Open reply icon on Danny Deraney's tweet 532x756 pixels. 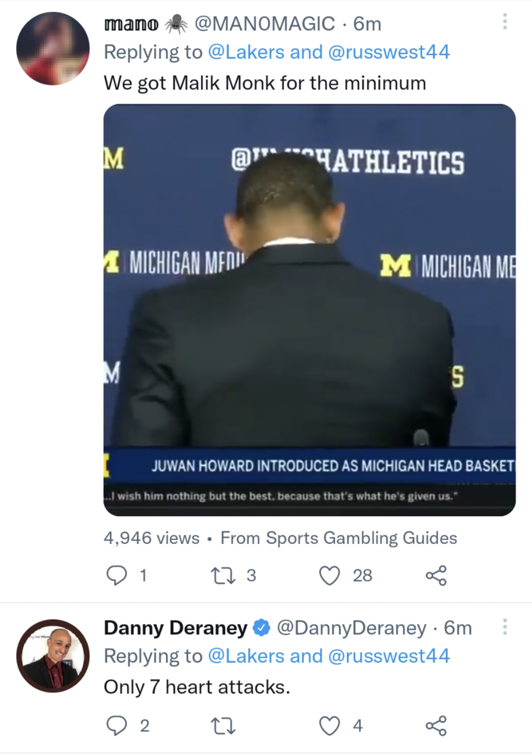click(x=117, y=726)
